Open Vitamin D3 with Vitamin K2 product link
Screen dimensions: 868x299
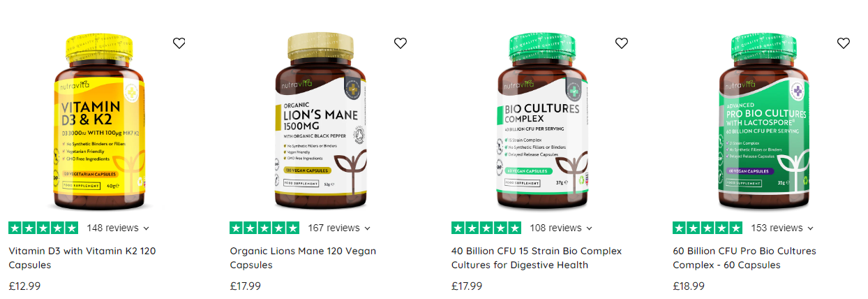pyautogui.click(x=82, y=258)
